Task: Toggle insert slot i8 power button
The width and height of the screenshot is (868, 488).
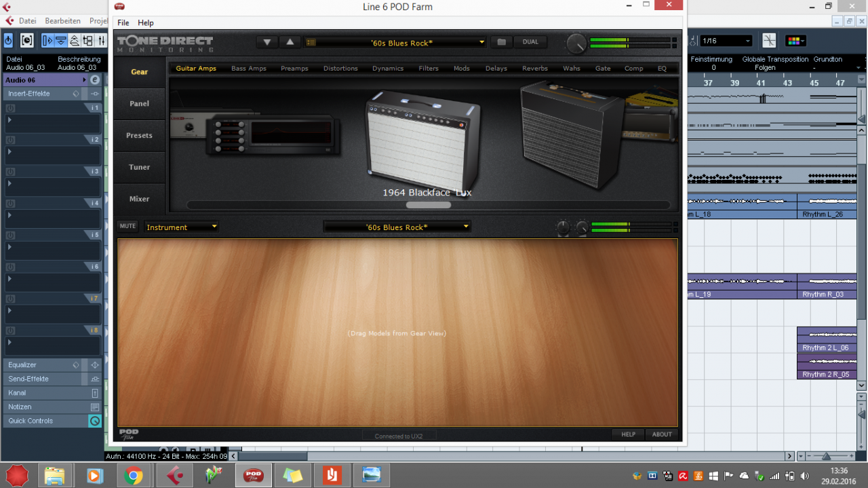Action: click(x=12, y=331)
